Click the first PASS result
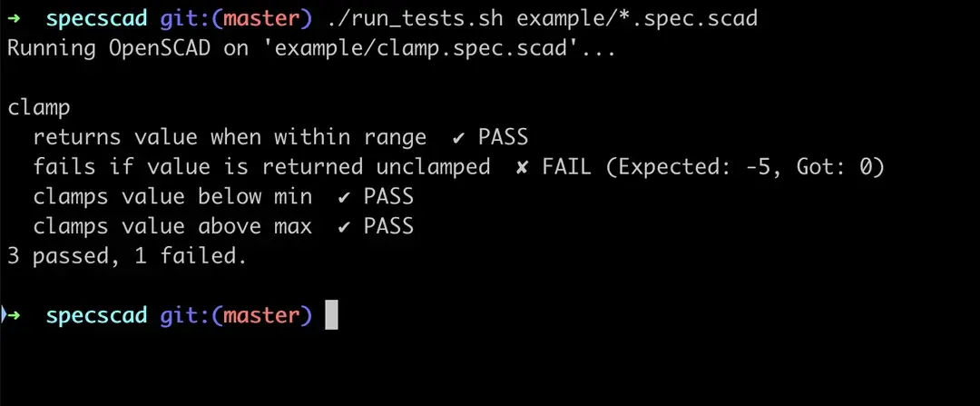980x406 pixels. click(x=503, y=137)
